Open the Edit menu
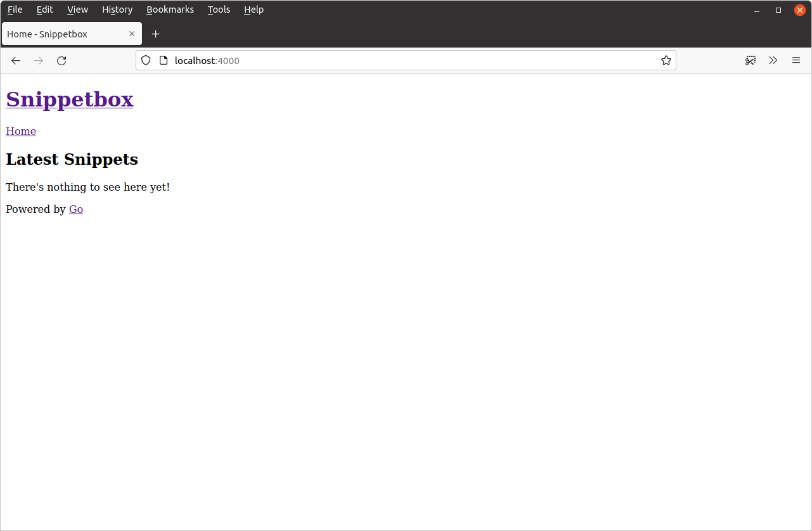 coord(44,10)
